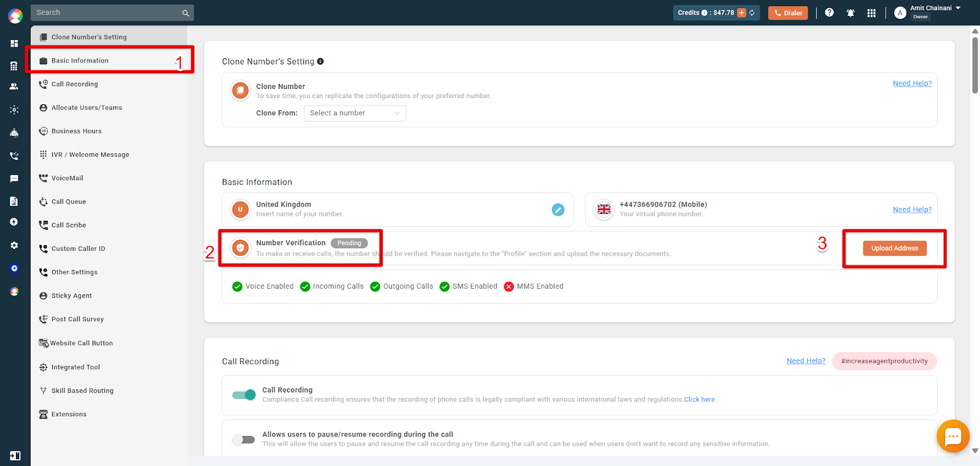
Task: Click the page vertical scrollbar
Action: 975,65
